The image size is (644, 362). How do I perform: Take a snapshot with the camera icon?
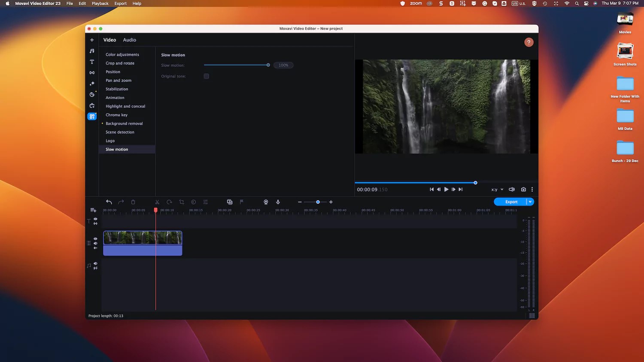(523, 189)
